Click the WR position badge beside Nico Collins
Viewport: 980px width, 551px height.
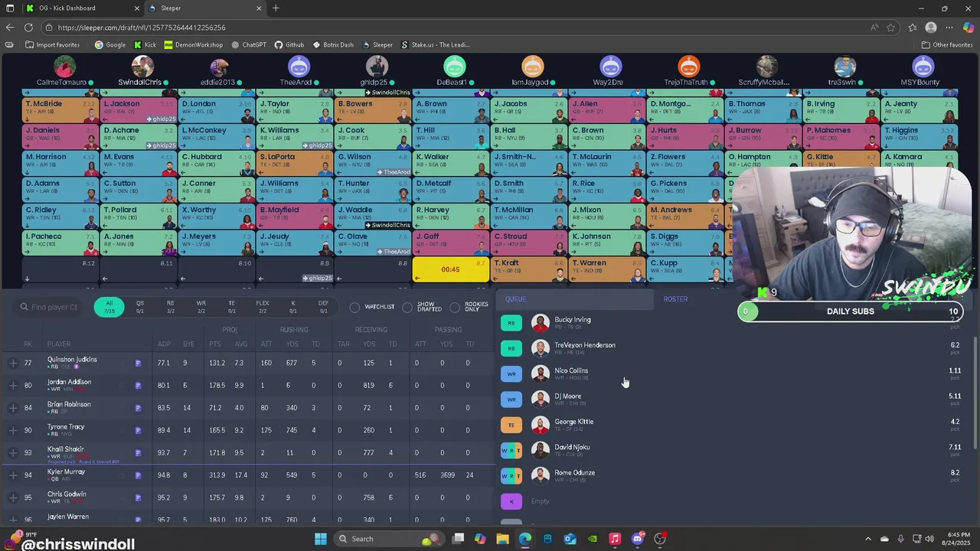pyautogui.click(x=511, y=373)
